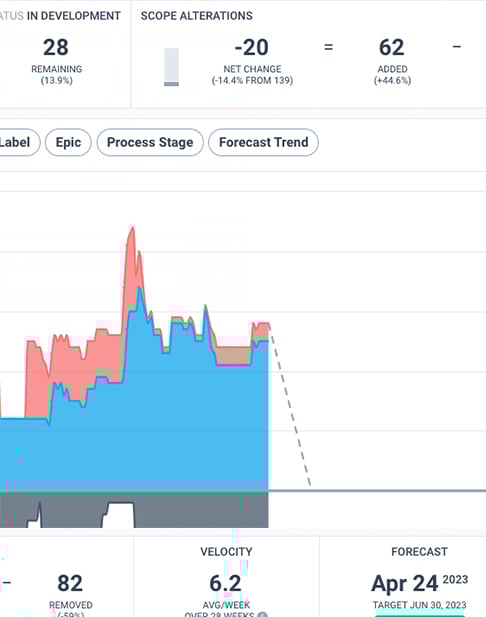Screen dimensions: 486x617
Task: Click the TARGET JUN 30, 2023 text
Action: tap(419, 605)
